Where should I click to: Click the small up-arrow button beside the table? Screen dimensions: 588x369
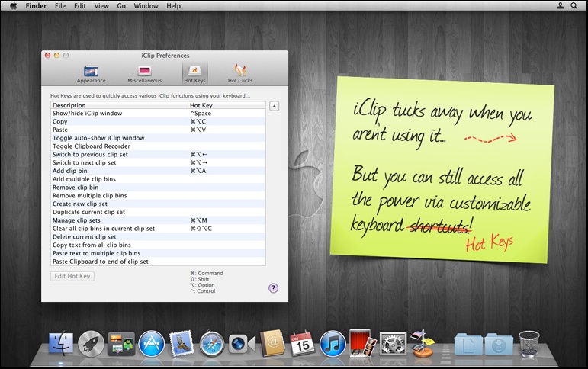coord(275,106)
